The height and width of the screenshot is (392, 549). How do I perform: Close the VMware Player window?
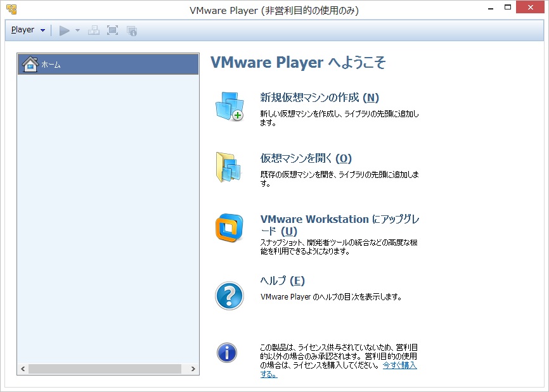[530, 8]
